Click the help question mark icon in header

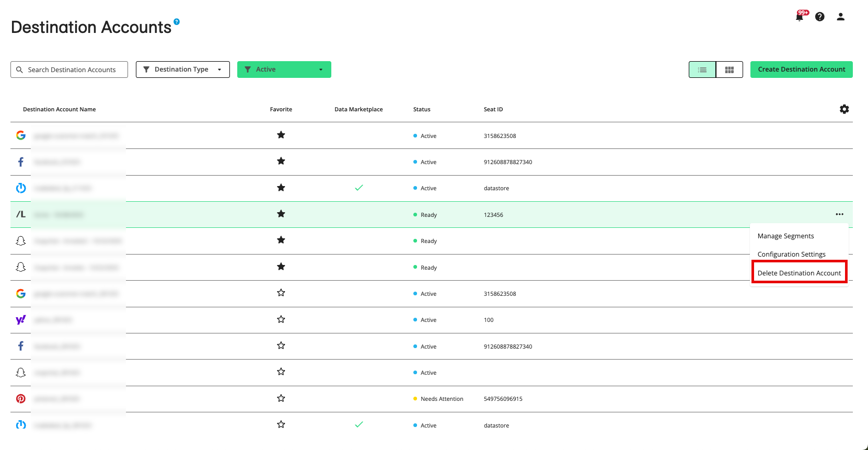[x=819, y=17]
